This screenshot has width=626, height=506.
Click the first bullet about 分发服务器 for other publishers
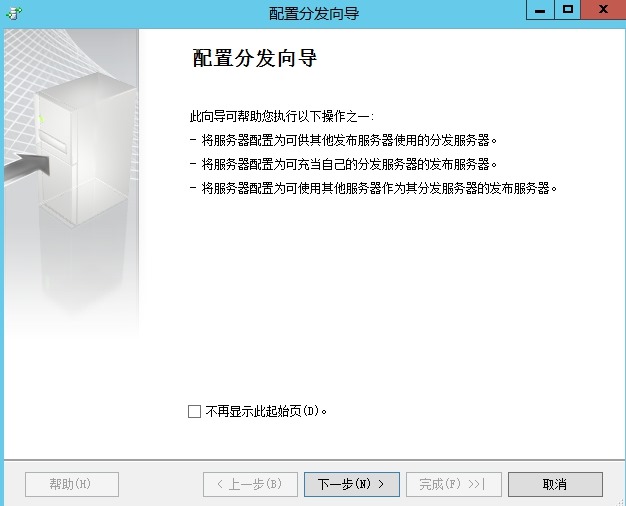pyautogui.click(x=343, y=140)
